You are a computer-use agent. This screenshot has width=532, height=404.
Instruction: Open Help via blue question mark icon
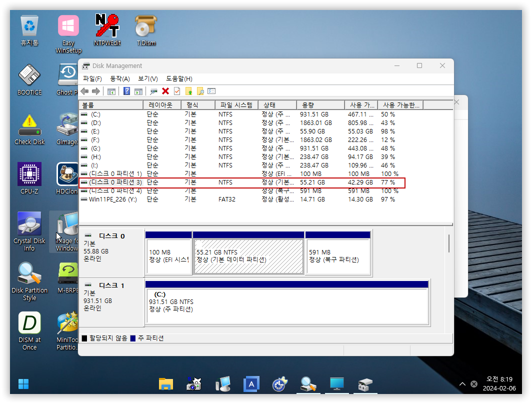click(x=126, y=91)
